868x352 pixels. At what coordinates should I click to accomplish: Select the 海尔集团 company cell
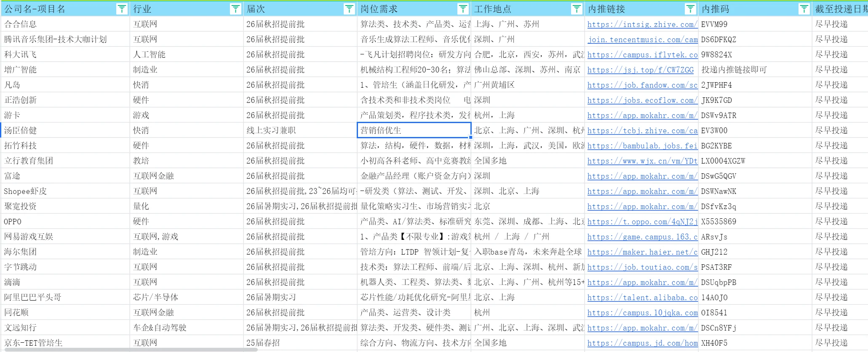coord(65,252)
